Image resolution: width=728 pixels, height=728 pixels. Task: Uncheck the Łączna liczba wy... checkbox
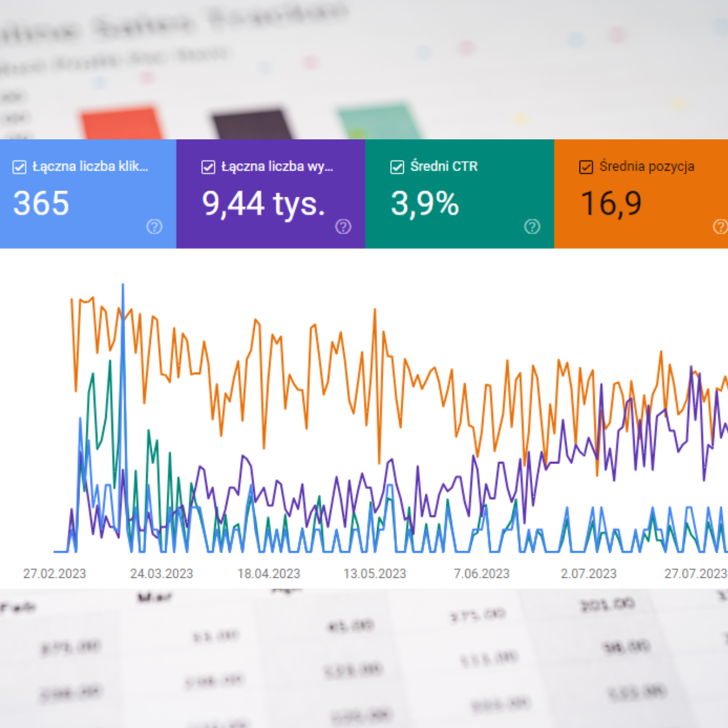208,167
